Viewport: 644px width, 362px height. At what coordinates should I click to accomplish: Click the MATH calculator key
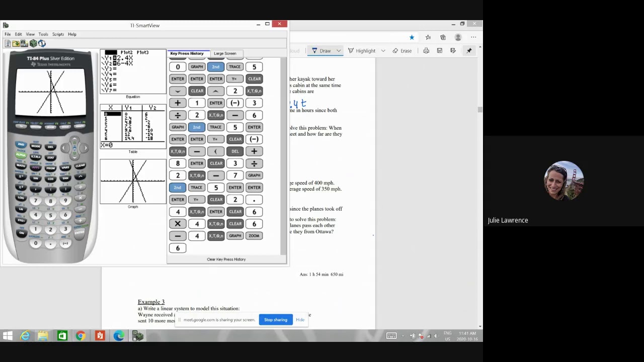coord(21,165)
